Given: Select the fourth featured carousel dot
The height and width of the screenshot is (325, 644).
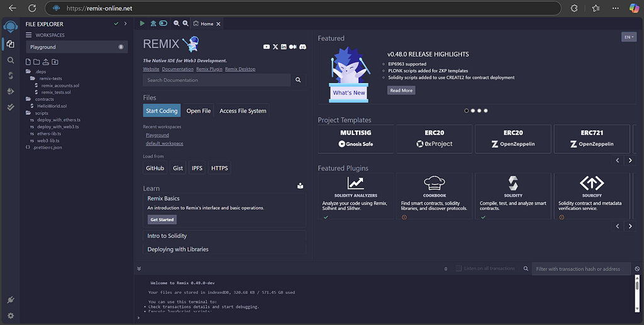Looking at the screenshot, I should point(486,111).
